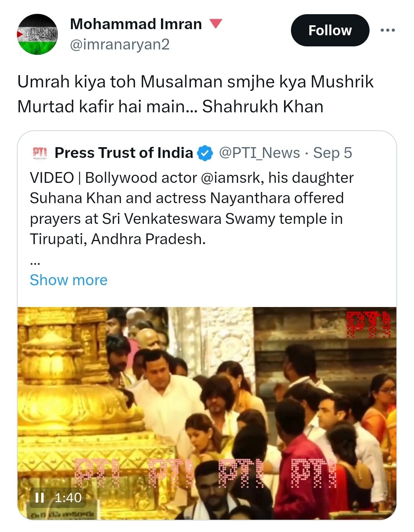Click the ellipsis above Show more

click(x=35, y=263)
